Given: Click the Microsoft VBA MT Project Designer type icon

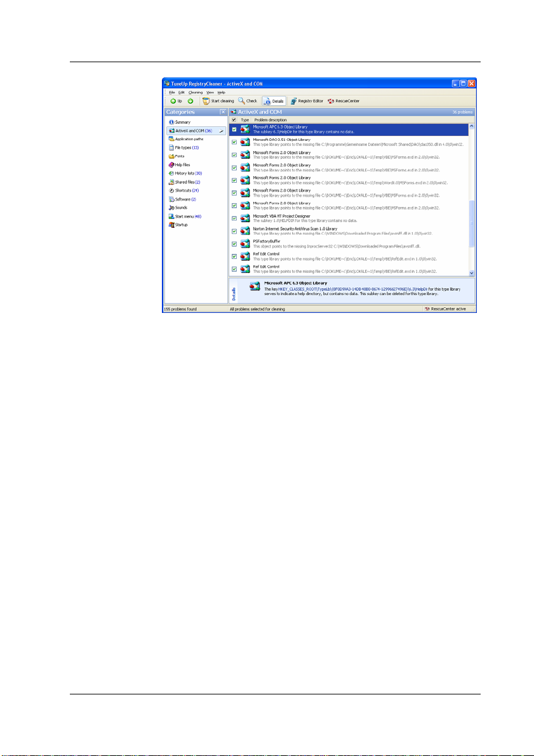Looking at the screenshot, I should [x=245, y=218].
